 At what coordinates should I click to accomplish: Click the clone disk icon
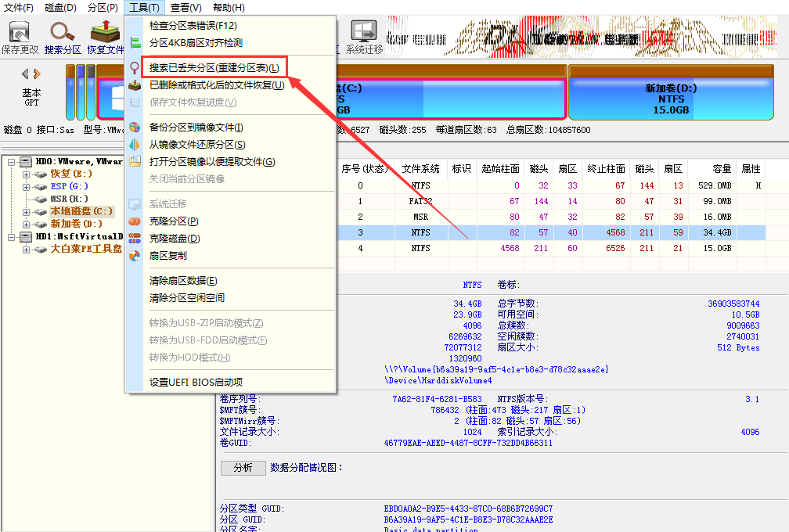pos(135,239)
